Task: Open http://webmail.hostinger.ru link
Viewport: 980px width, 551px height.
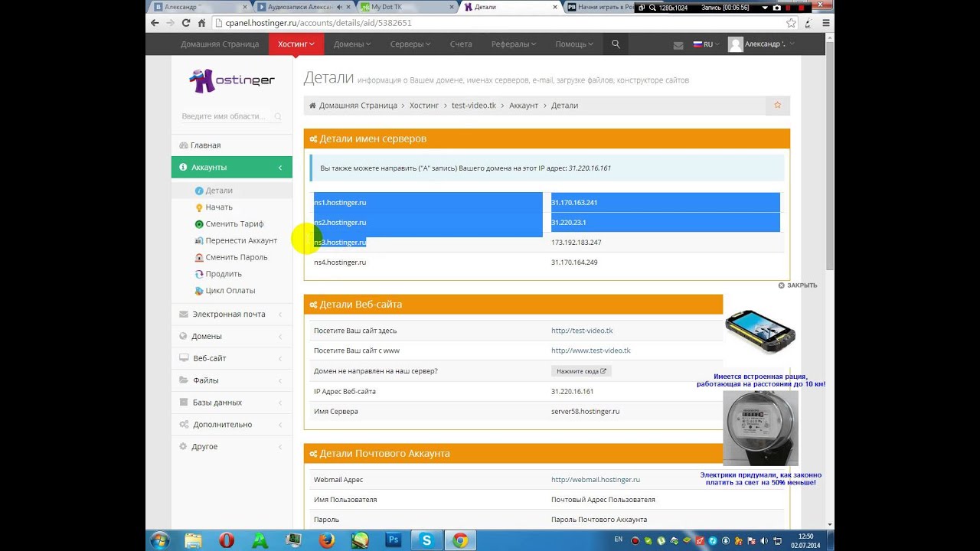Action: click(596, 480)
